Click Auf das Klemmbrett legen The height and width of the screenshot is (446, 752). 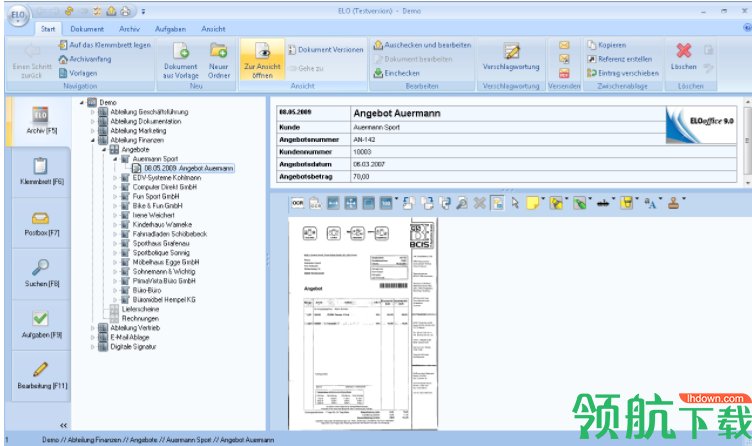pyautogui.click(x=105, y=45)
